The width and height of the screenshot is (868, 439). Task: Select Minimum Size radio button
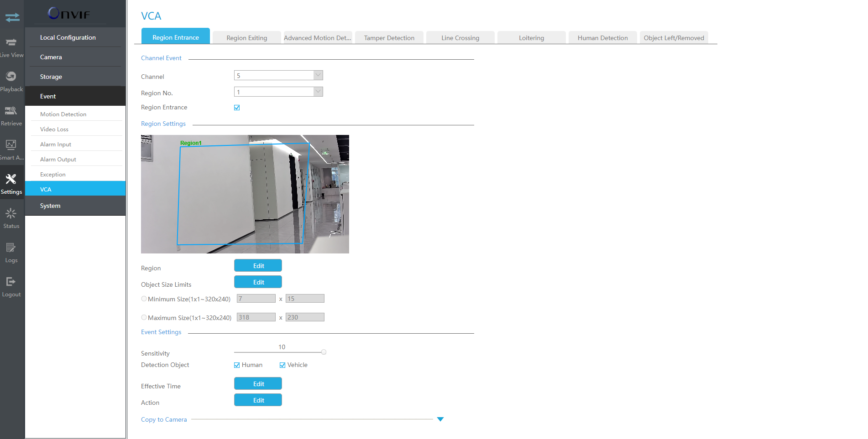tap(144, 299)
